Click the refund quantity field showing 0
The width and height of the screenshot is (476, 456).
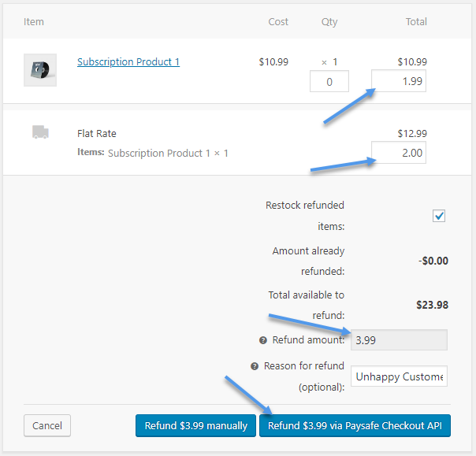pos(329,81)
